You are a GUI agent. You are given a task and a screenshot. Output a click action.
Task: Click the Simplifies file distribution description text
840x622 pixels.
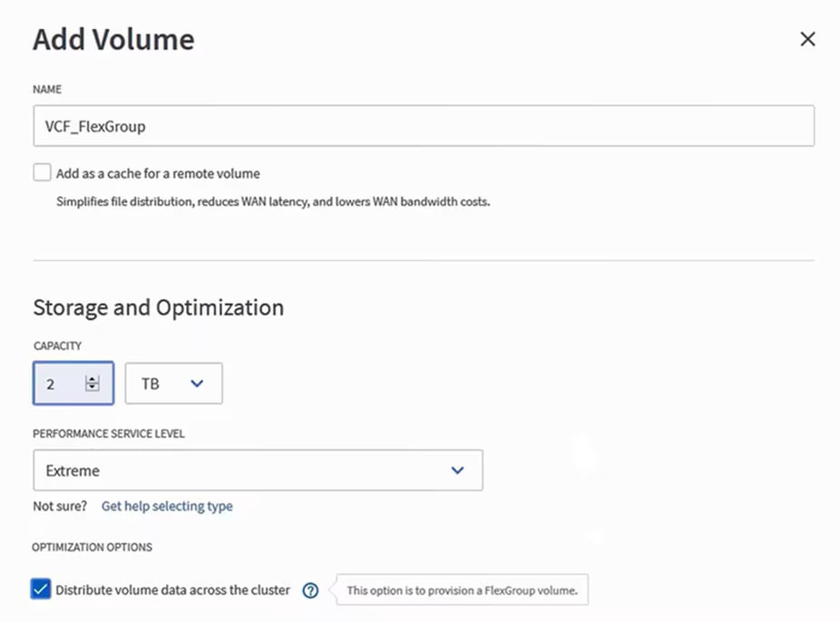[x=273, y=202]
